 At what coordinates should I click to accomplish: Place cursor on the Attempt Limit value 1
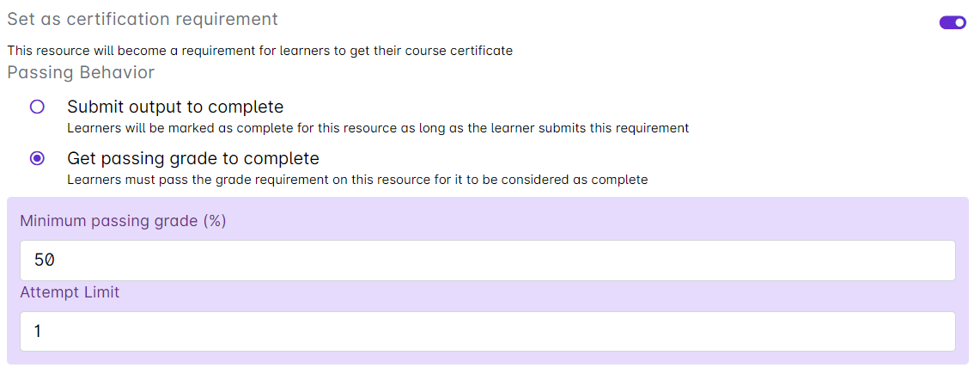coord(37,331)
